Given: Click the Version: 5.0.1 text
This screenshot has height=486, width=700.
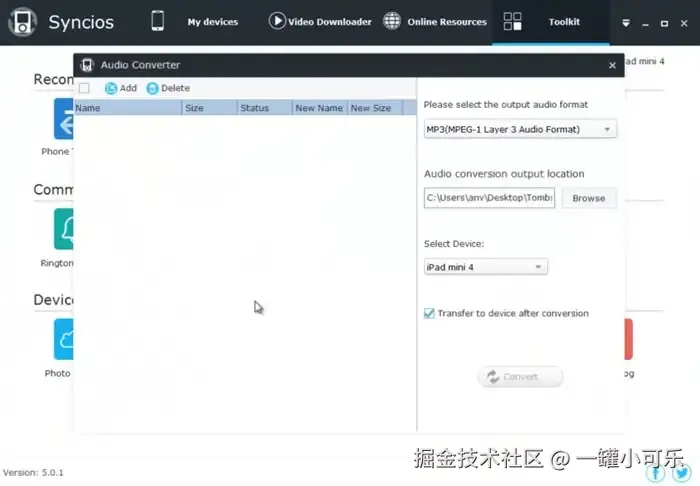Looking at the screenshot, I should 33,473.
